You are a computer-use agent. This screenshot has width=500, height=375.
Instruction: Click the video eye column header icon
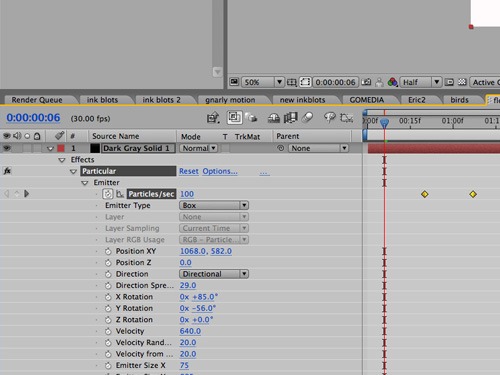pyautogui.click(x=6, y=136)
